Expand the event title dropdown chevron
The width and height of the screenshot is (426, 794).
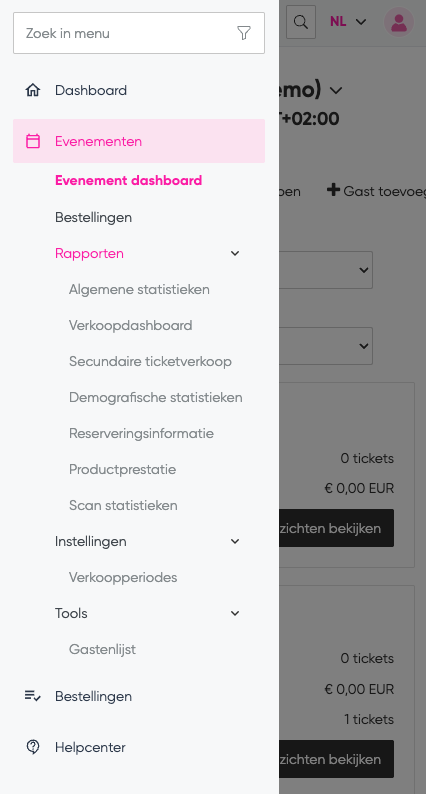coord(336,91)
